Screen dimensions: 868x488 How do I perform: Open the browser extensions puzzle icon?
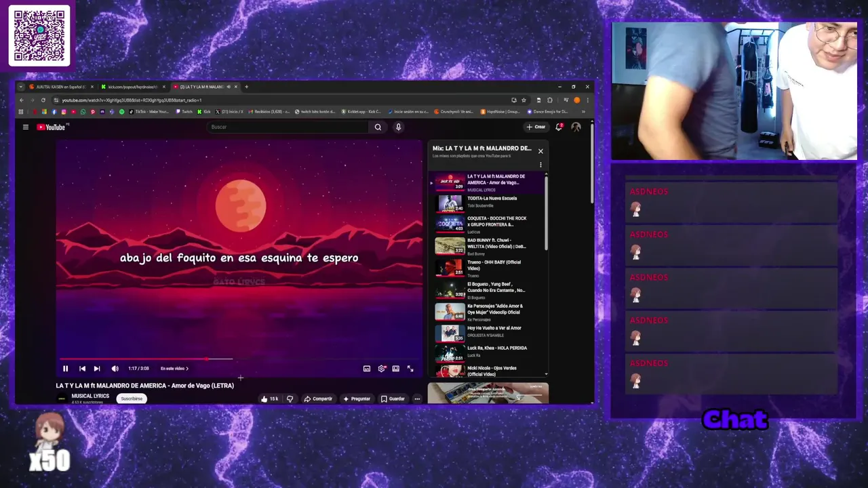[550, 100]
